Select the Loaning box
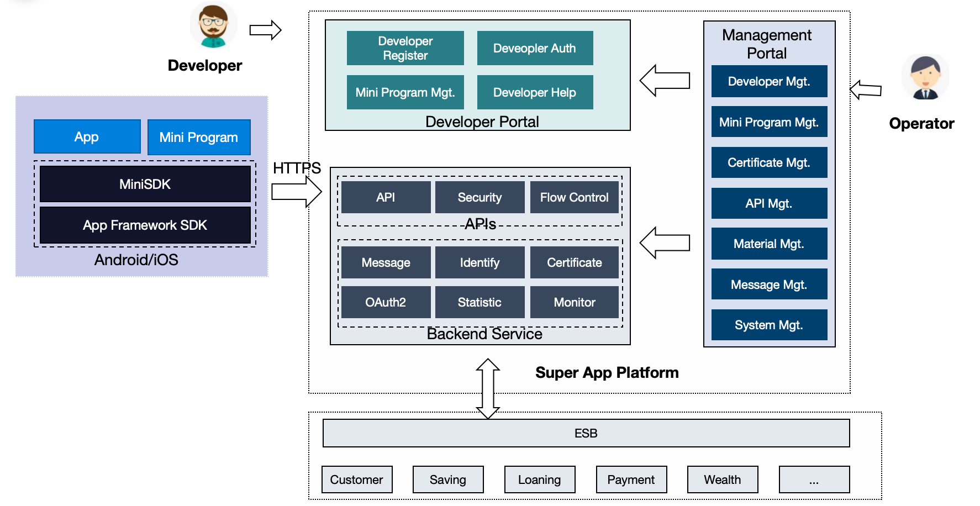This screenshot has width=980, height=506. pos(540,479)
